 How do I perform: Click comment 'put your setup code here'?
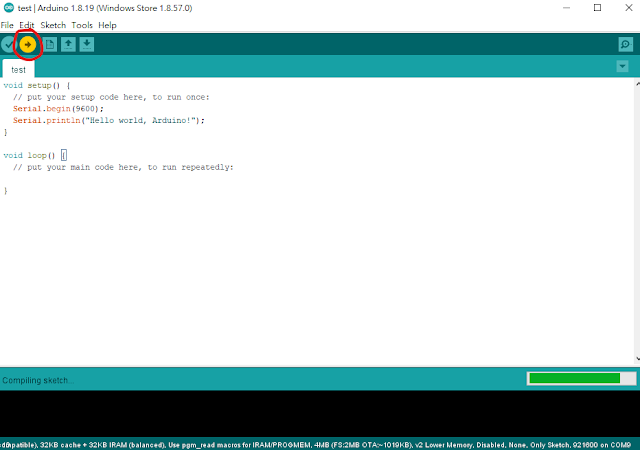coord(111,97)
